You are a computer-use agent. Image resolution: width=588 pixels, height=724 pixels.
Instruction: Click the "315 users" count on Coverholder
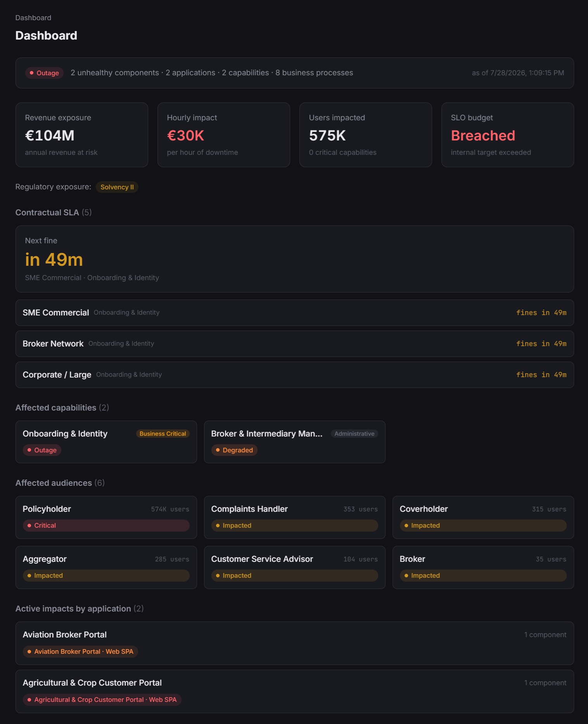(x=549, y=509)
